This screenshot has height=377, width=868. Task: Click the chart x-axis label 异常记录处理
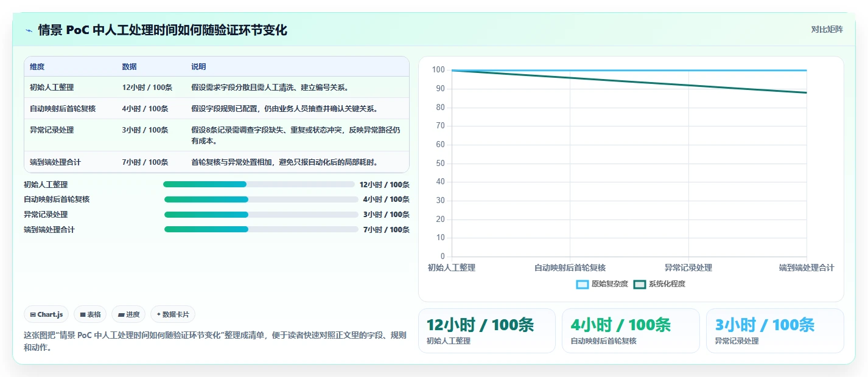pyautogui.click(x=688, y=268)
